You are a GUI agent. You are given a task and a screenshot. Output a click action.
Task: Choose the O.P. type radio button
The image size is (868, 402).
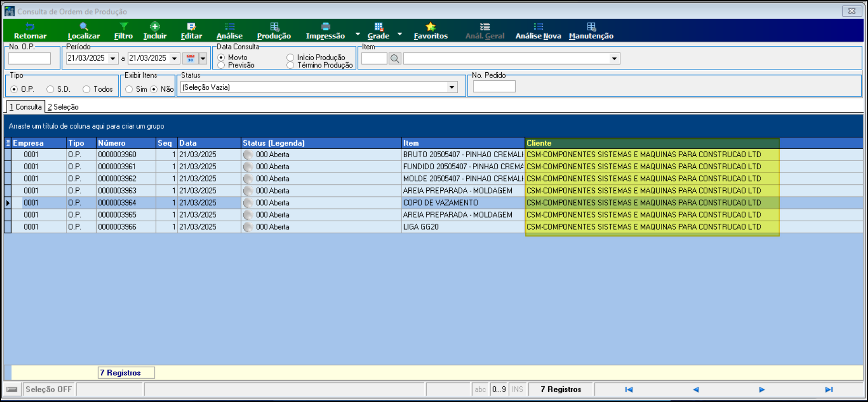[x=14, y=89]
